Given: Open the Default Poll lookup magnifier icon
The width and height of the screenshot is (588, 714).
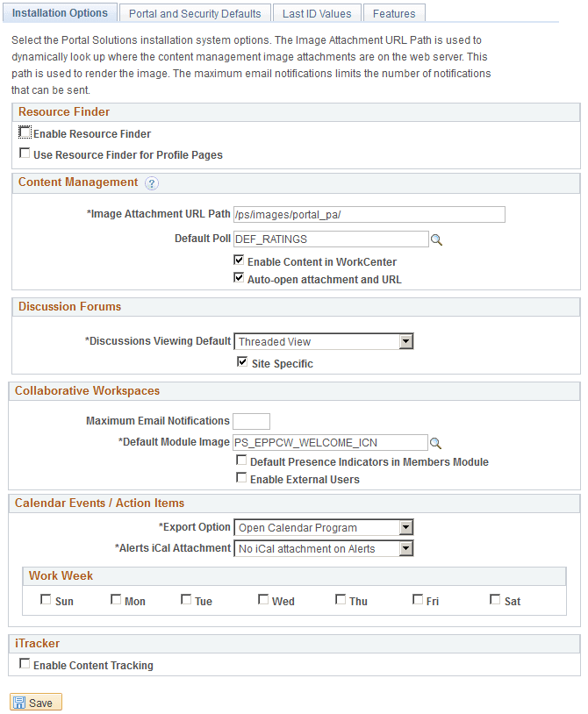Looking at the screenshot, I should coord(436,239).
